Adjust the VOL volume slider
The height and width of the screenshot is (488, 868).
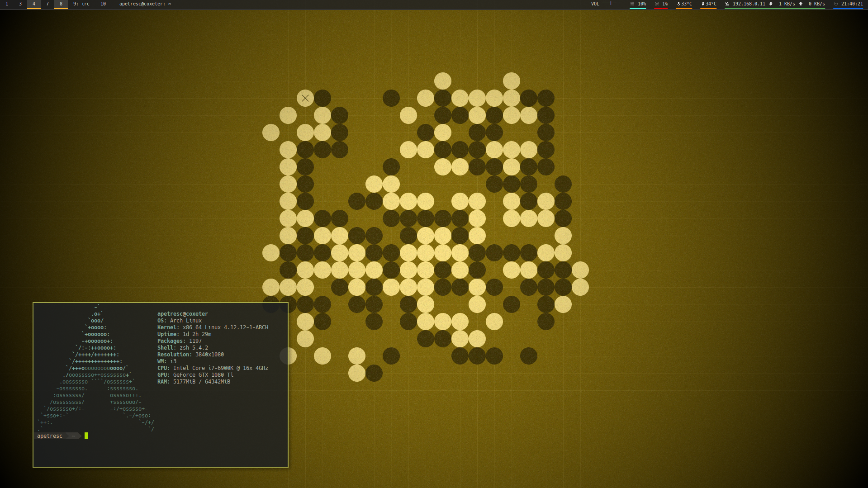[612, 4]
